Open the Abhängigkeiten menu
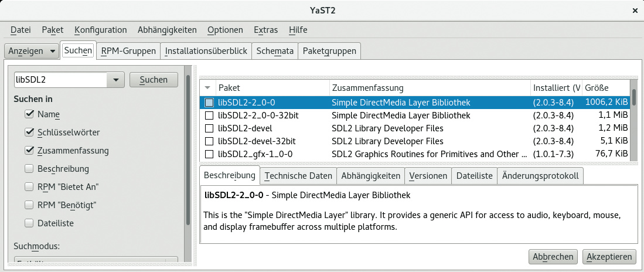The height and width of the screenshot is (272, 644). click(x=167, y=30)
